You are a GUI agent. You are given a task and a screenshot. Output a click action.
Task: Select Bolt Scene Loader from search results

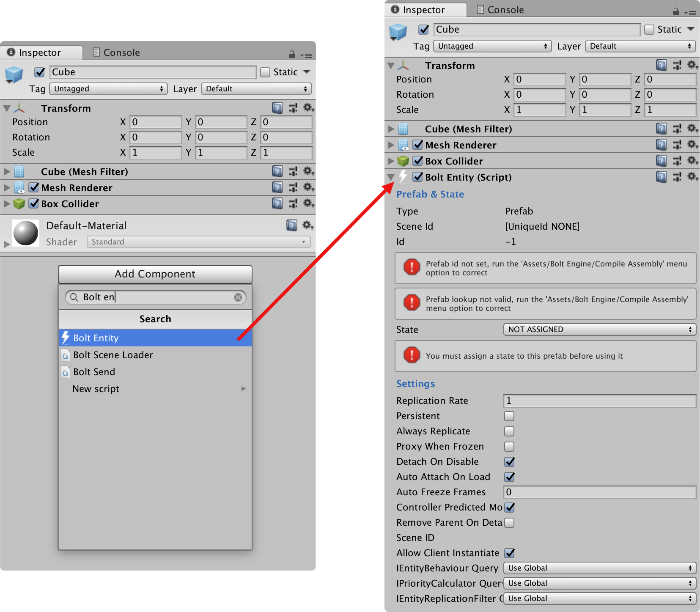[155, 355]
